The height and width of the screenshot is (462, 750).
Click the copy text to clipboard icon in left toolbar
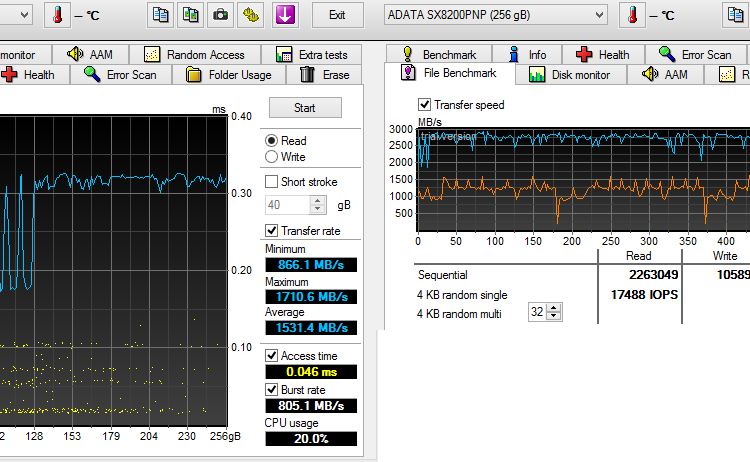pos(160,15)
